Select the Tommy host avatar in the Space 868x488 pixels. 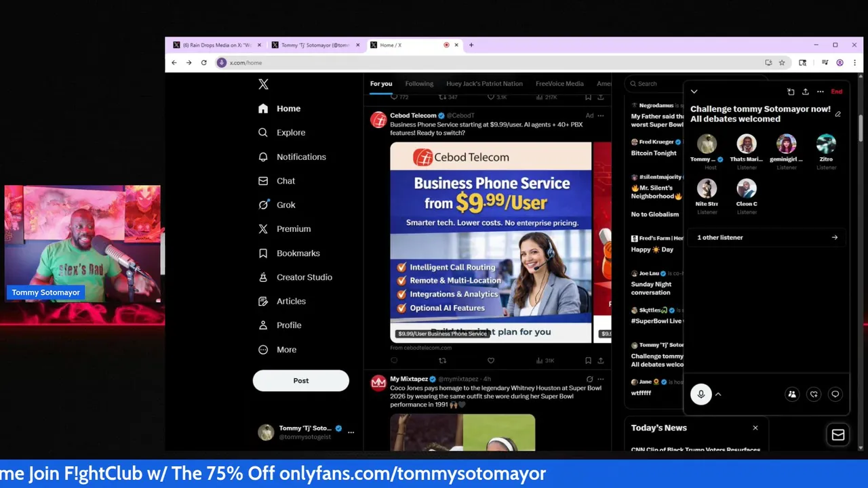[707, 144]
